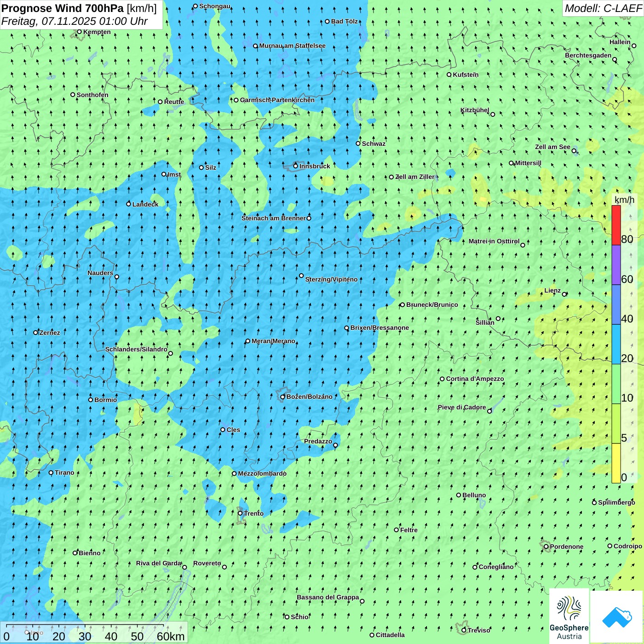
Task: Click the Bormio location dot
Action: click(x=91, y=400)
